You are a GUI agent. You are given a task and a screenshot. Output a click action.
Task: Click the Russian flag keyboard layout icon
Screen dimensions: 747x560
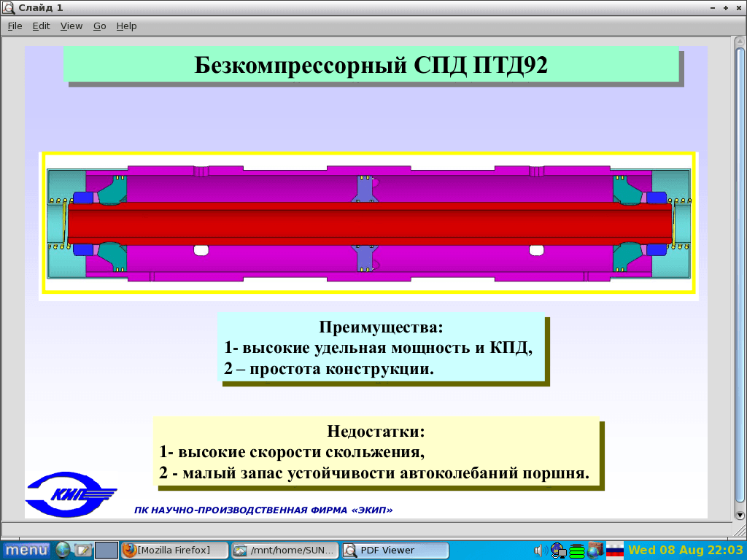tap(614, 550)
